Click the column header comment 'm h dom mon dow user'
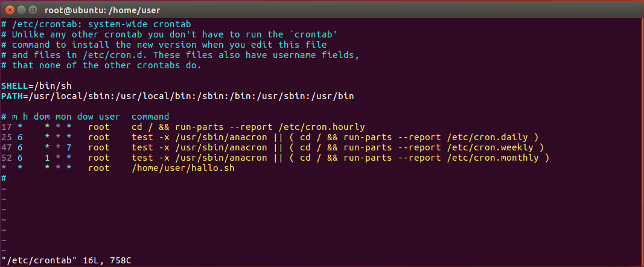The width and height of the screenshot is (644, 267). [66, 117]
